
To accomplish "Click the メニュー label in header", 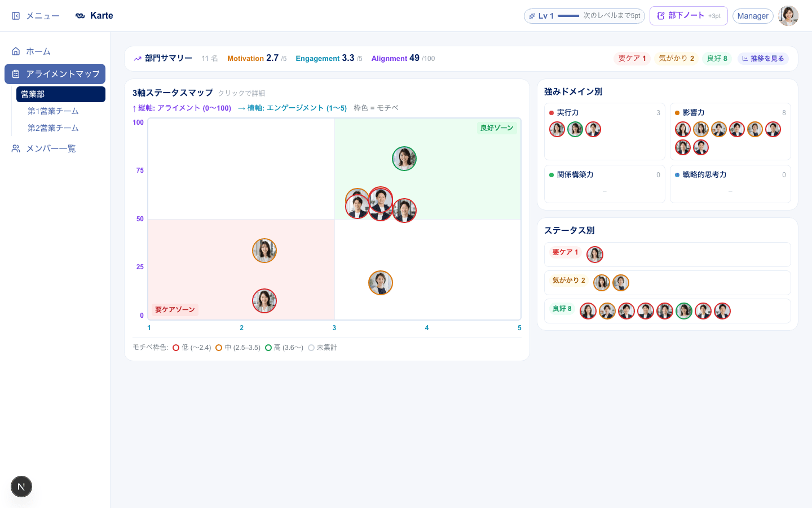I will point(43,16).
